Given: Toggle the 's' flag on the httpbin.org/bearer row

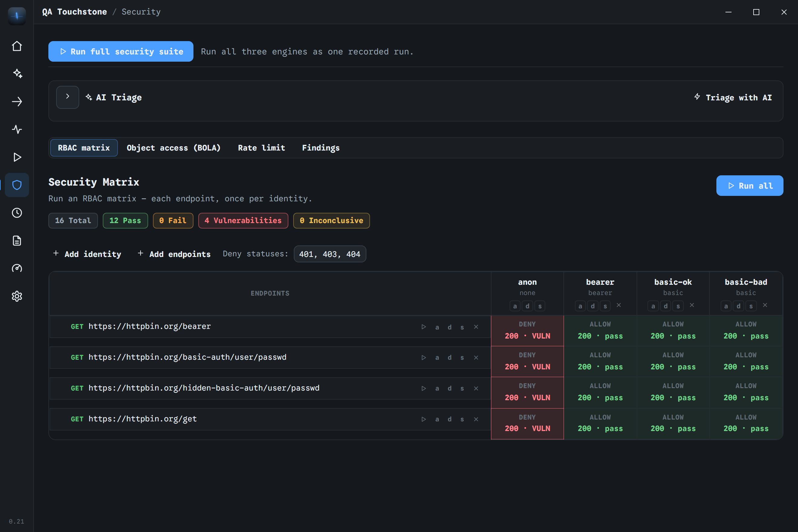Looking at the screenshot, I should click(462, 327).
